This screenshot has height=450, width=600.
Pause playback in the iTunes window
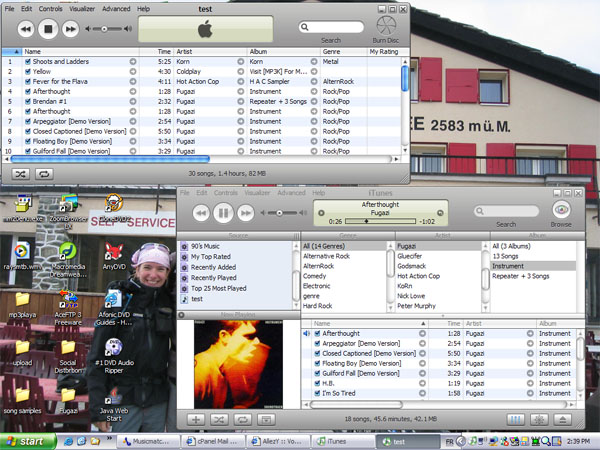223,213
